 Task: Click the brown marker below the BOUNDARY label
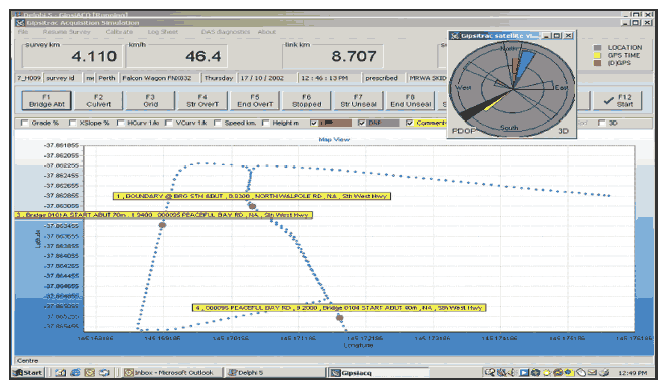coord(252,206)
